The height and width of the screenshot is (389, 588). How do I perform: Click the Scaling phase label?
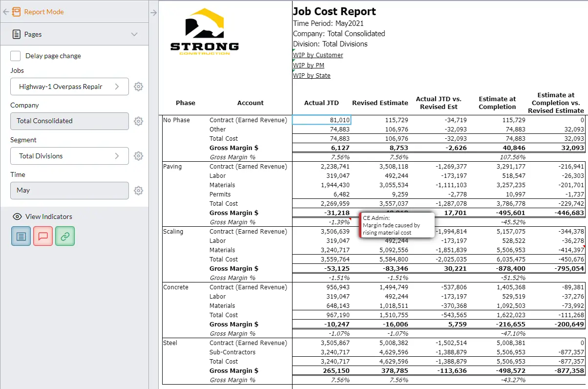point(173,232)
